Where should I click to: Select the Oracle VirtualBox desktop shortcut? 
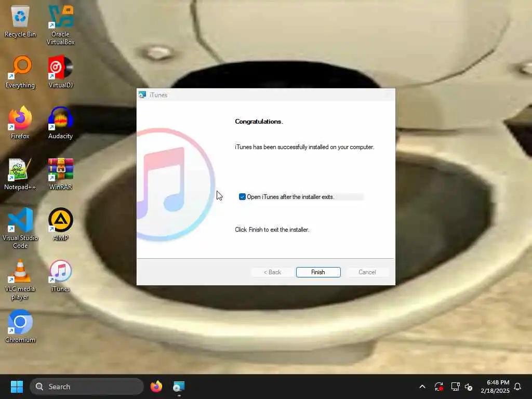[60, 25]
